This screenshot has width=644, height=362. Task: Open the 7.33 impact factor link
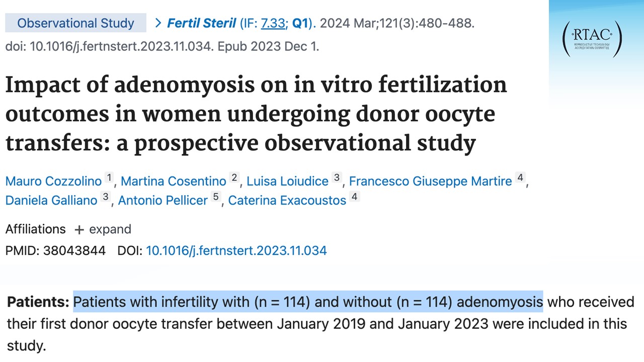pyautogui.click(x=273, y=23)
